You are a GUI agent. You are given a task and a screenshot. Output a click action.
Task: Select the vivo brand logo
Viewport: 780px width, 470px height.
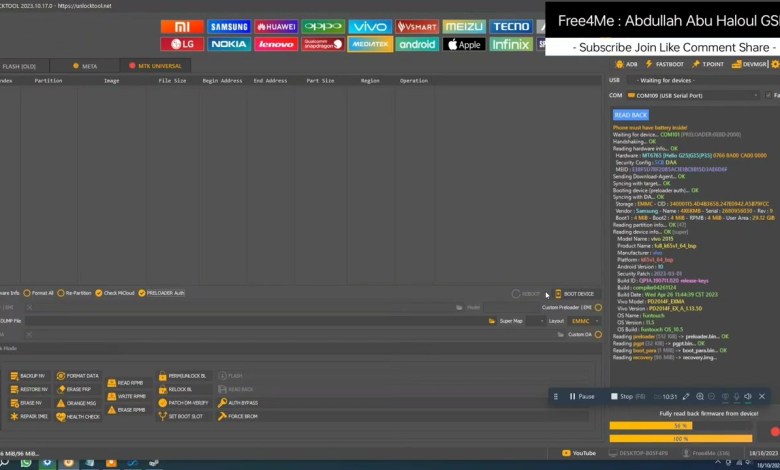pyautogui.click(x=370, y=27)
